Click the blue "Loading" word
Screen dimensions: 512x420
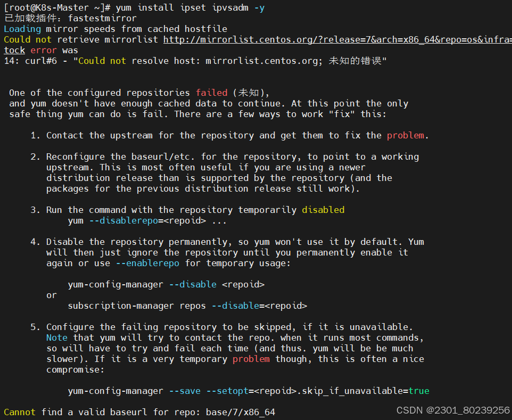coord(22,29)
